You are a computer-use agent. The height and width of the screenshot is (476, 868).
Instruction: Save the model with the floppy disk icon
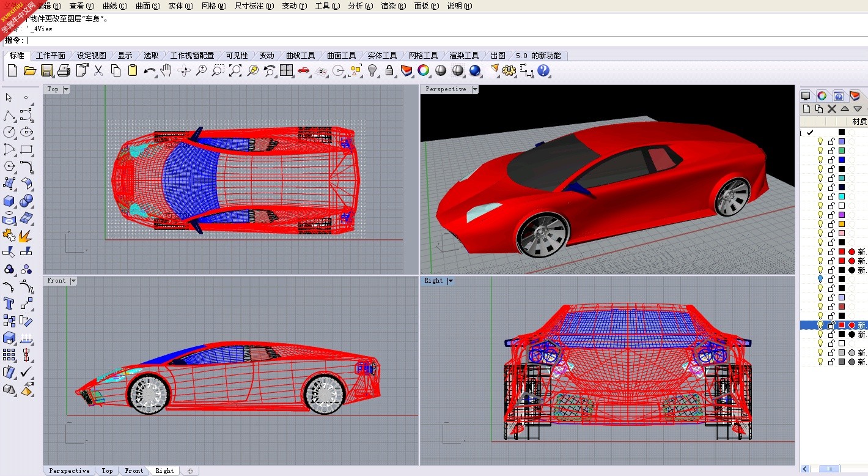click(46, 71)
